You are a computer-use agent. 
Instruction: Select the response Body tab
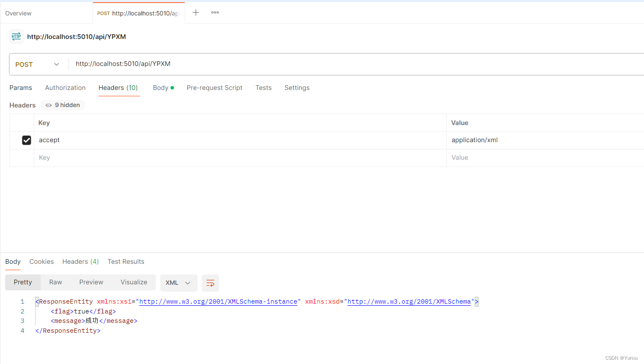click(x=13, y=262)
